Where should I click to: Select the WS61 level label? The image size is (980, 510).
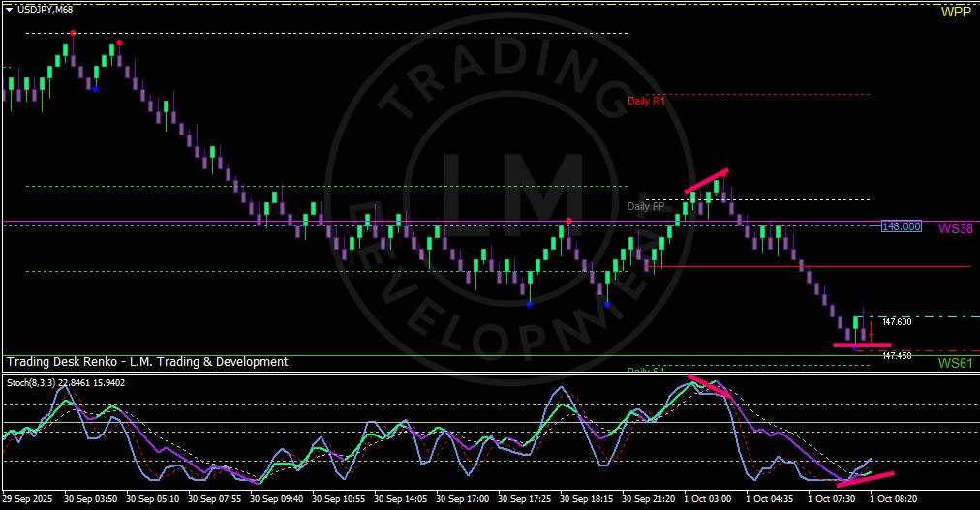(x=956, y=363)
